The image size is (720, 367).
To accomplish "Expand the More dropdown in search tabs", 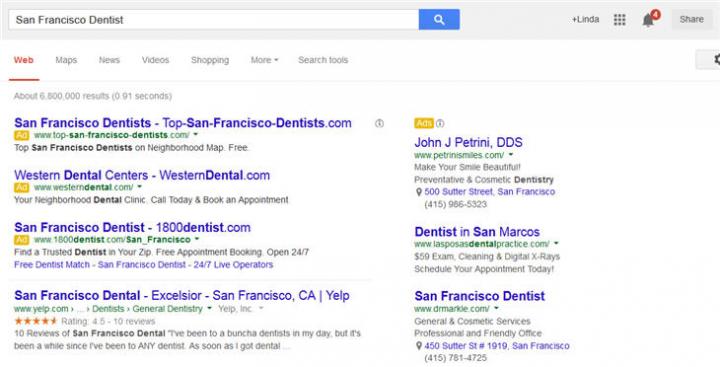I will point(264,60).
